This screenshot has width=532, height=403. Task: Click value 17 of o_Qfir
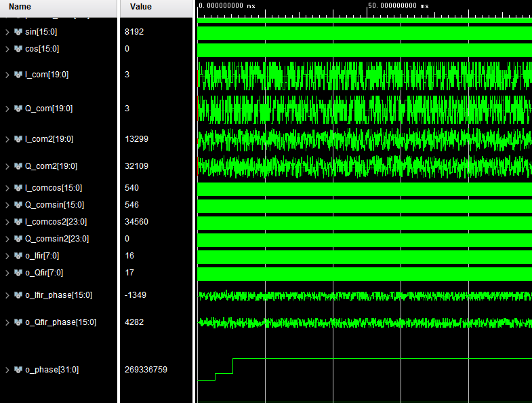tap(129, 273)
